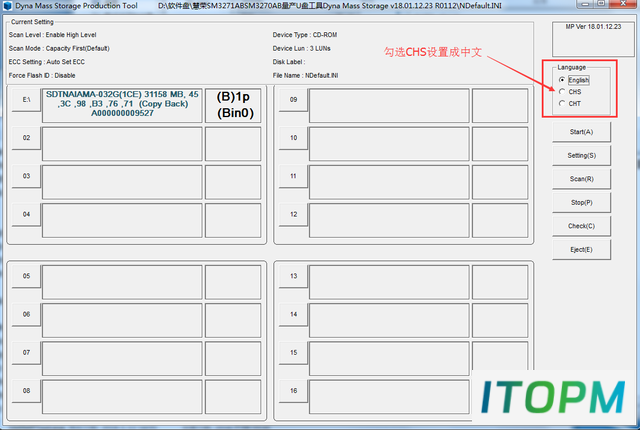Click the Scan Mode: Capacity First(Default) text
This screenshot has height=430, width=640.
(x=59, y=49)
